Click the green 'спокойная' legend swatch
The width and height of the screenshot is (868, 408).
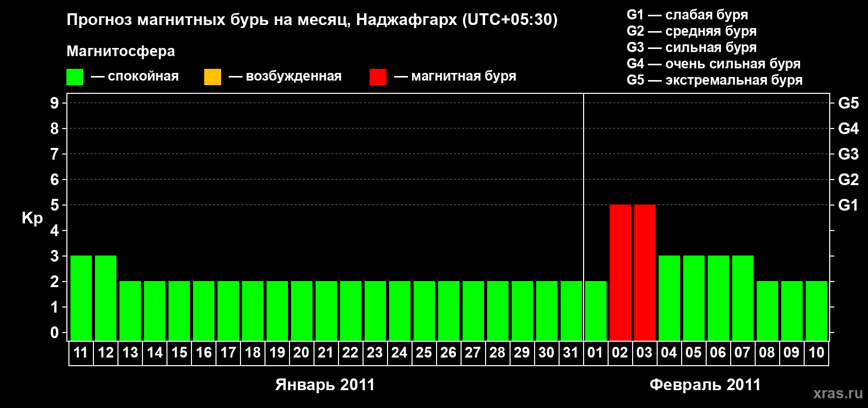[75, 77]
